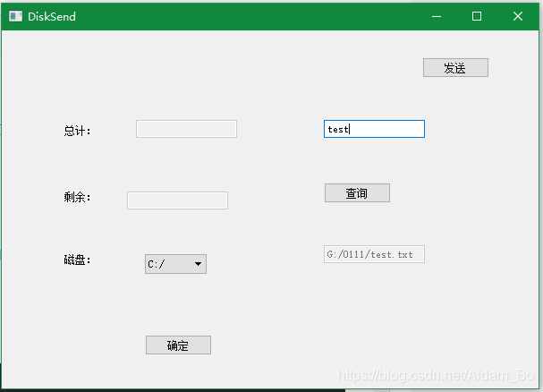The width and height of the screenshot is (543, 392).
Task: Click the 发送 send button
Action: click(x=455, y=68)
